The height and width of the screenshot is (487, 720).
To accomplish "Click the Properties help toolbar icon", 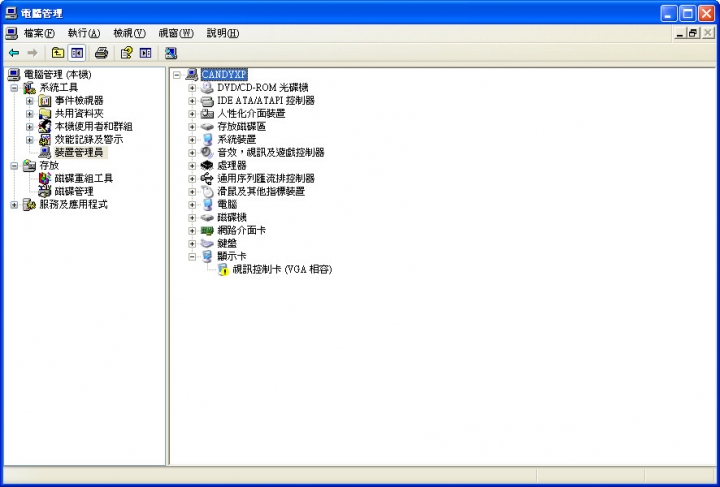I will tap(126, 53).
